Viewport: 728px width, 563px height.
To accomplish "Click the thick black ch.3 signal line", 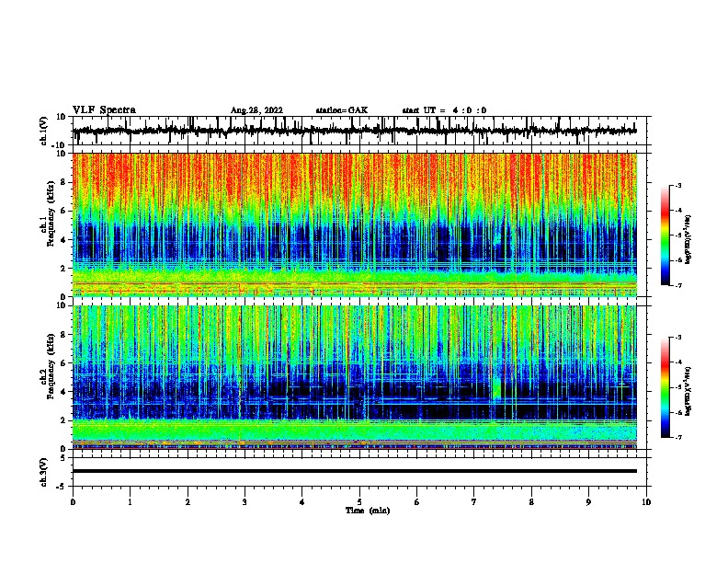I will (x=354, y=471).
